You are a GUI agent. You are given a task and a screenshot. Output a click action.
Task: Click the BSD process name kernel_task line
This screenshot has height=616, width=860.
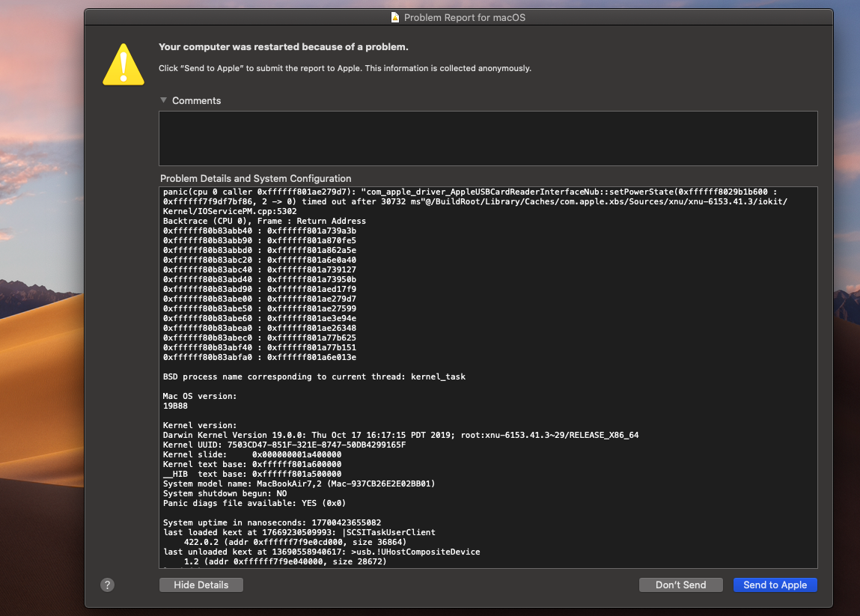click(x=314, y=376)
